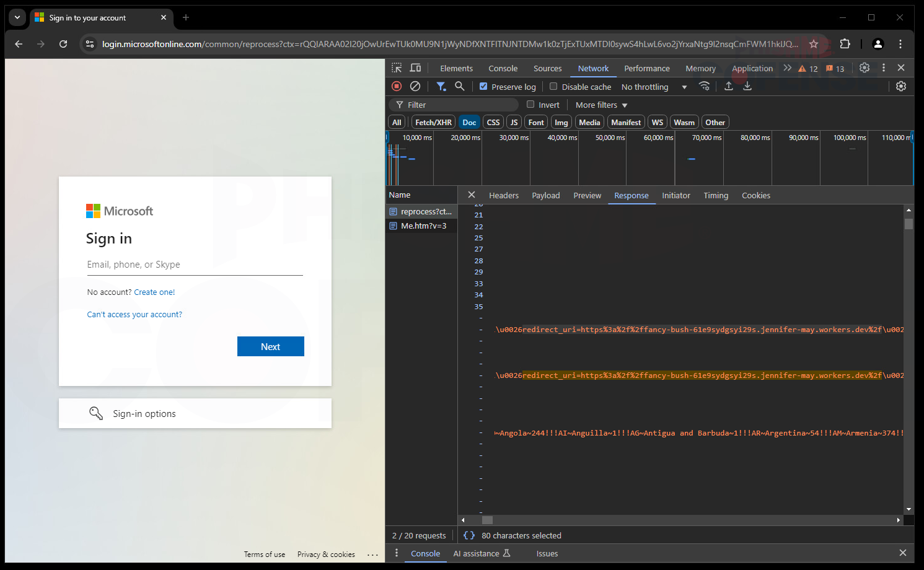Open the Application panel tab
Image resolution: width=924 pixels, height=570 pixels.
752,68
